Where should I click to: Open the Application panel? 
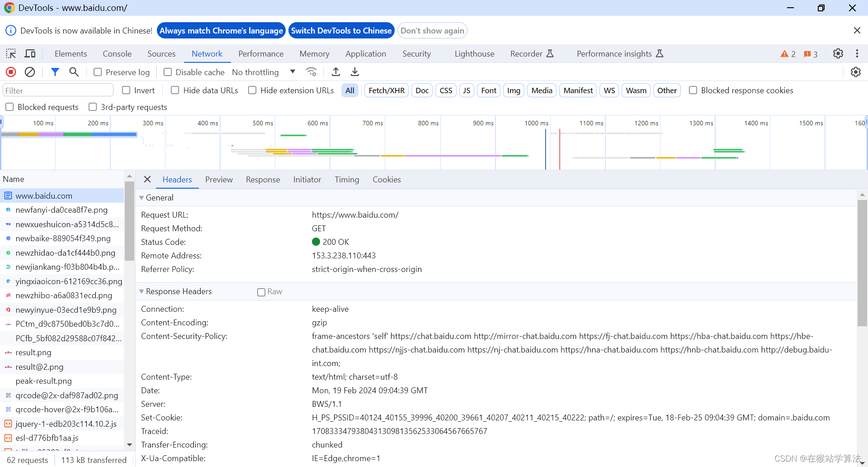(x=366, y=54)
